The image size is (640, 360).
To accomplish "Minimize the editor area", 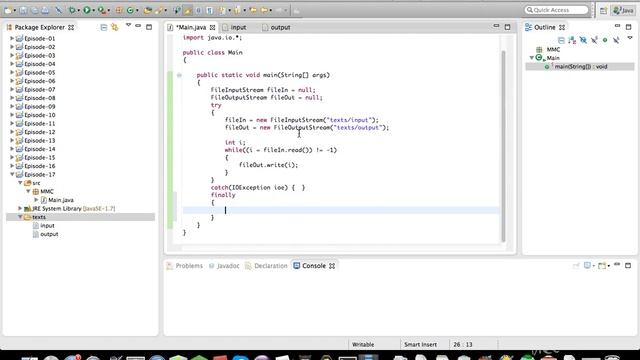I will [x=496, y=26].
